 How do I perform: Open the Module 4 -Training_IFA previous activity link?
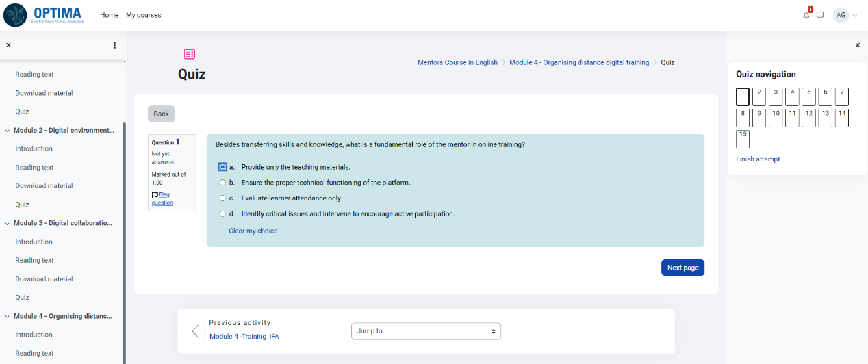(244, 337)
